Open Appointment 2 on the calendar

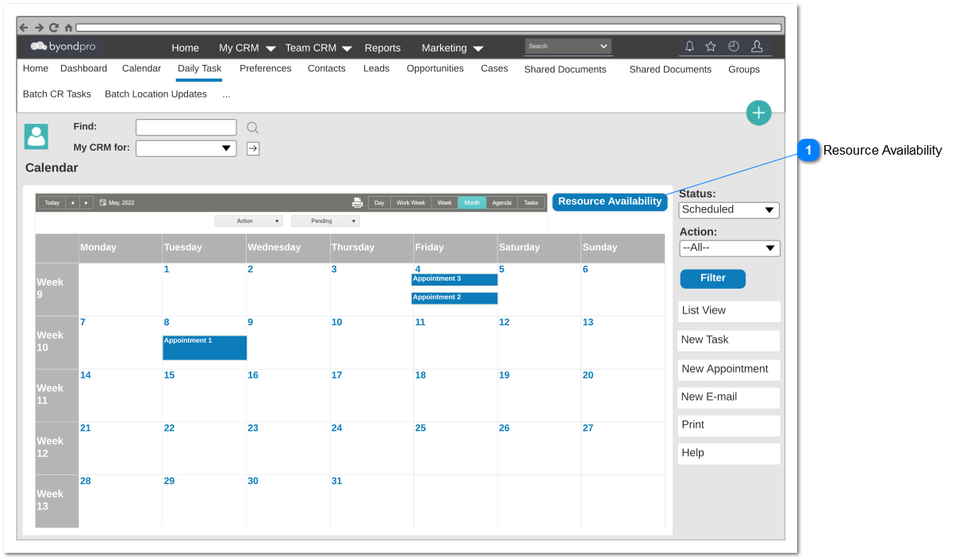point(454,297)
